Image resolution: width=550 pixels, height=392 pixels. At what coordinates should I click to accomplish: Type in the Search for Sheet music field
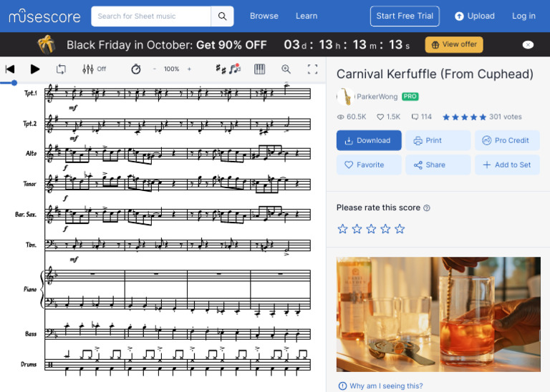coord(152,16)
